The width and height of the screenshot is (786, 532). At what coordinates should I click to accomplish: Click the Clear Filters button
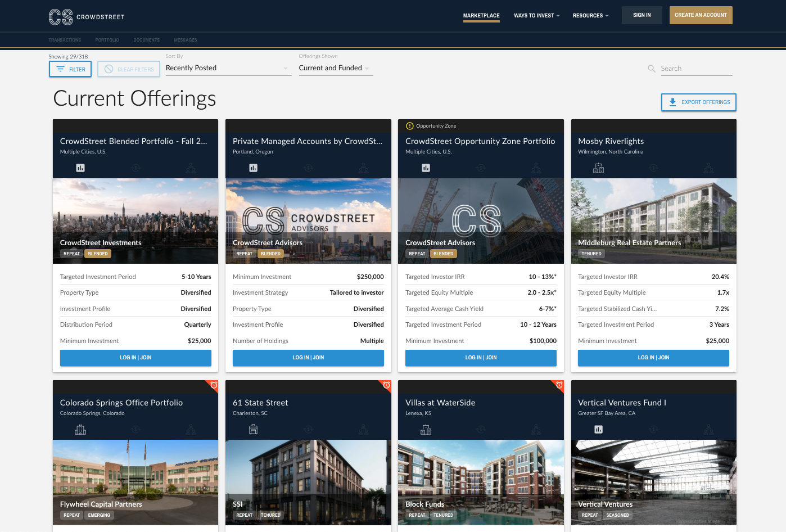point(129,69)
